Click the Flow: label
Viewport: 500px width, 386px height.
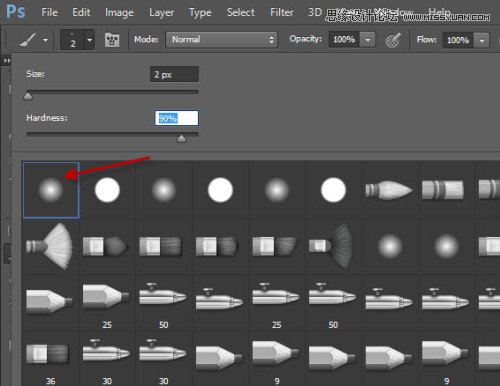tap(427, 40)
